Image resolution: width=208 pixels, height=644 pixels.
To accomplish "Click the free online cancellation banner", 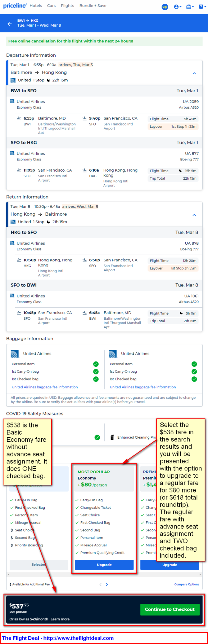I will [104, 41].
